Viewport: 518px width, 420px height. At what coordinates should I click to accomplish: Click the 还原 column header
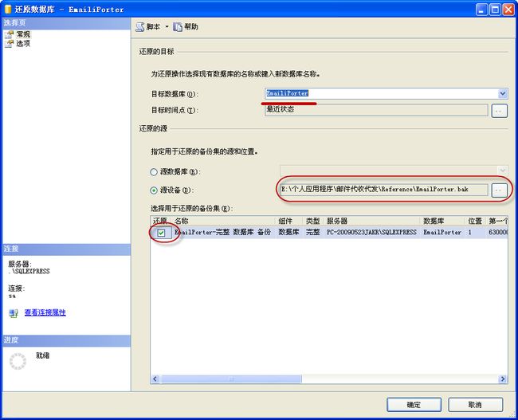[x=161, y=221]
